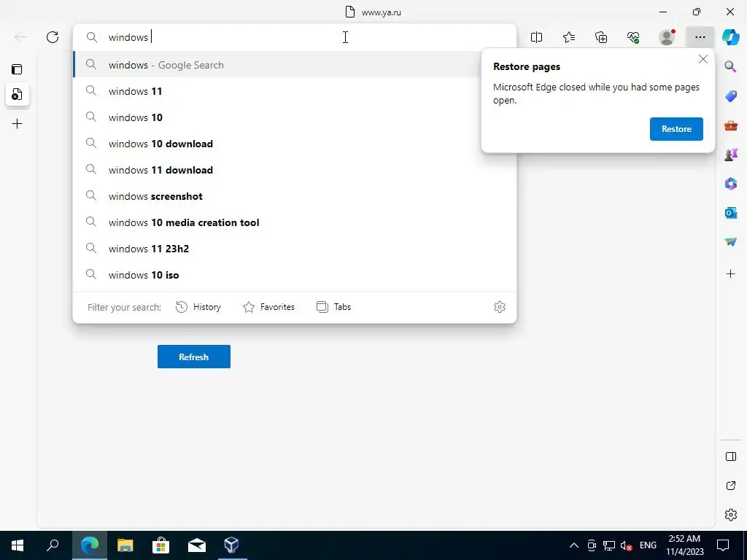
Task: Filter search by Tabs
Action: click(x=333, y=307)
